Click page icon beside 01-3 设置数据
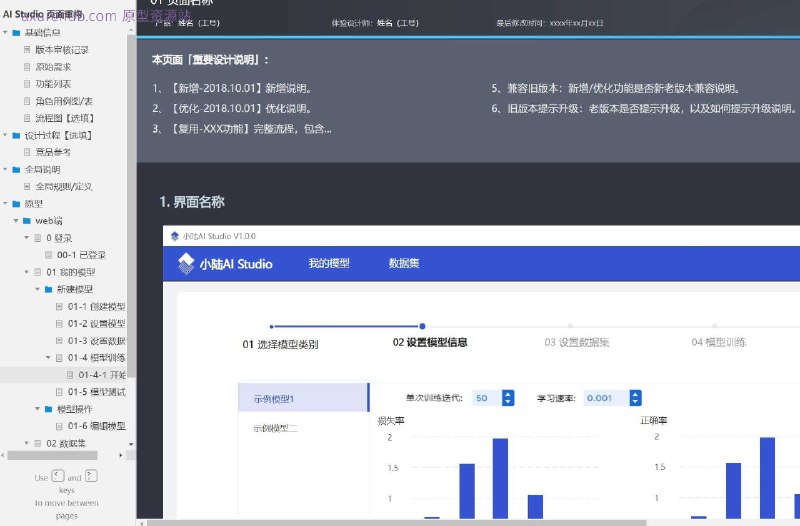Image resolution: width=800 pixels, height=526 pixels. pos(59,340)
